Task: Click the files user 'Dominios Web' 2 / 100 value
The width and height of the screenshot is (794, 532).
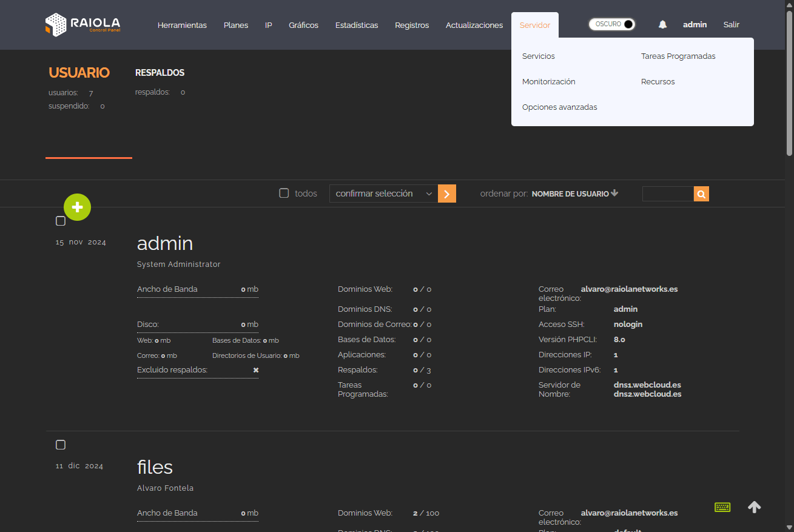Action: (426, 513)
